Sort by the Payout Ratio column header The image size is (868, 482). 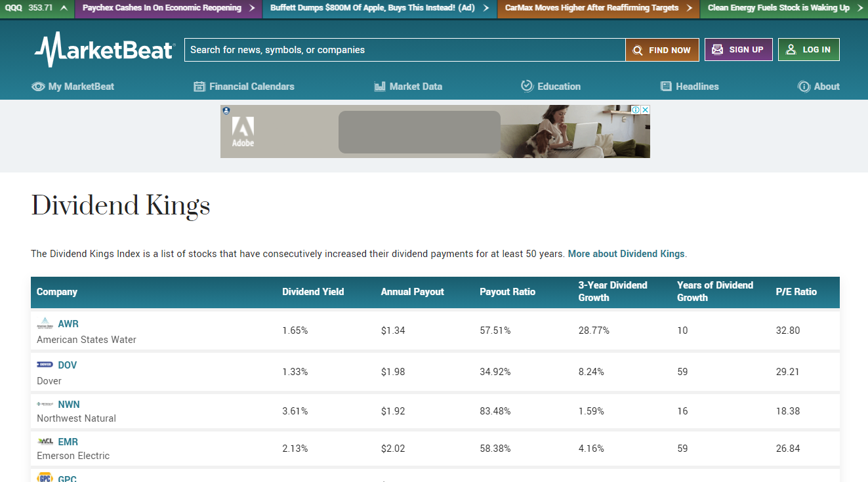click(508, 292)
